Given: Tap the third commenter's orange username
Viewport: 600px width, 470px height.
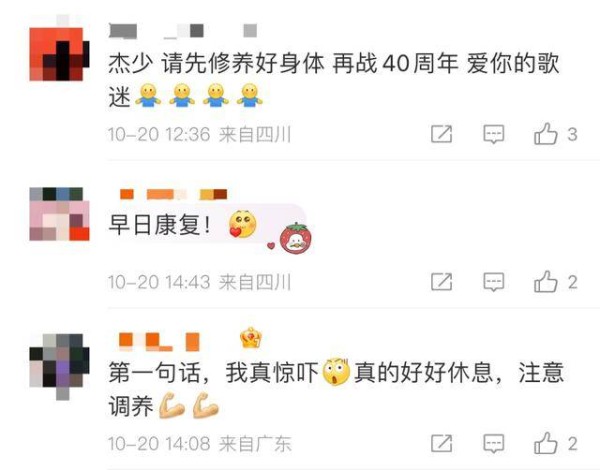Looking at the screenshot, I should (x=159, y=342).
